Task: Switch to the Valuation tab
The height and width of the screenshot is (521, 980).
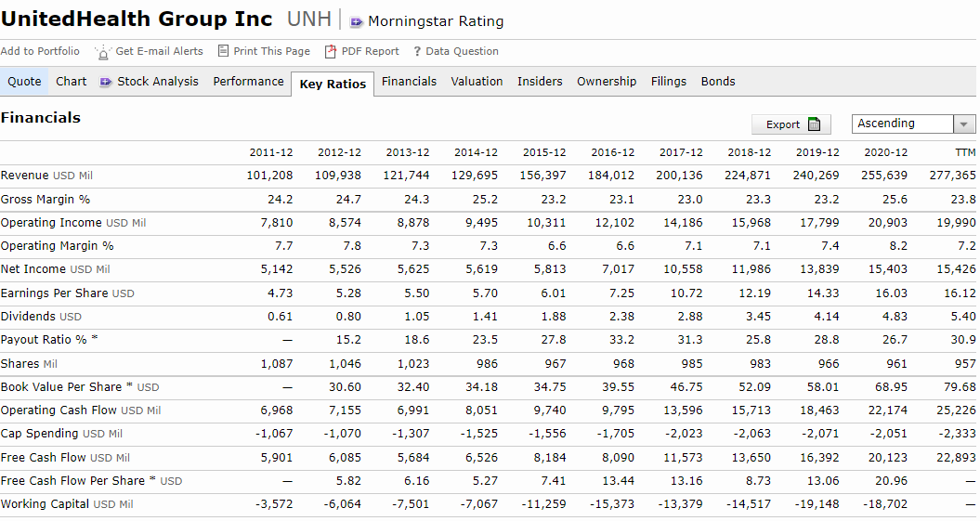Action: point(477,81)
